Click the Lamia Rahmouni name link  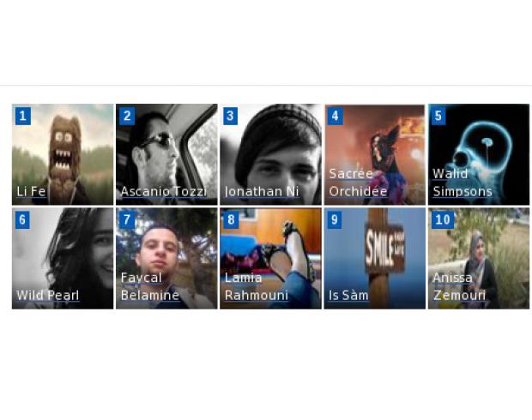pyautogui.click(x=257, y=287)
